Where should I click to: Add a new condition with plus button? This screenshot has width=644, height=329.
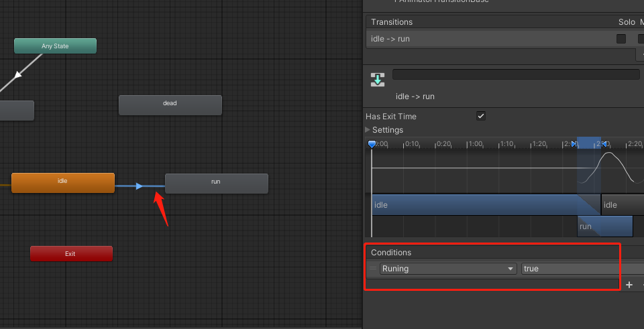click(629, 285)
